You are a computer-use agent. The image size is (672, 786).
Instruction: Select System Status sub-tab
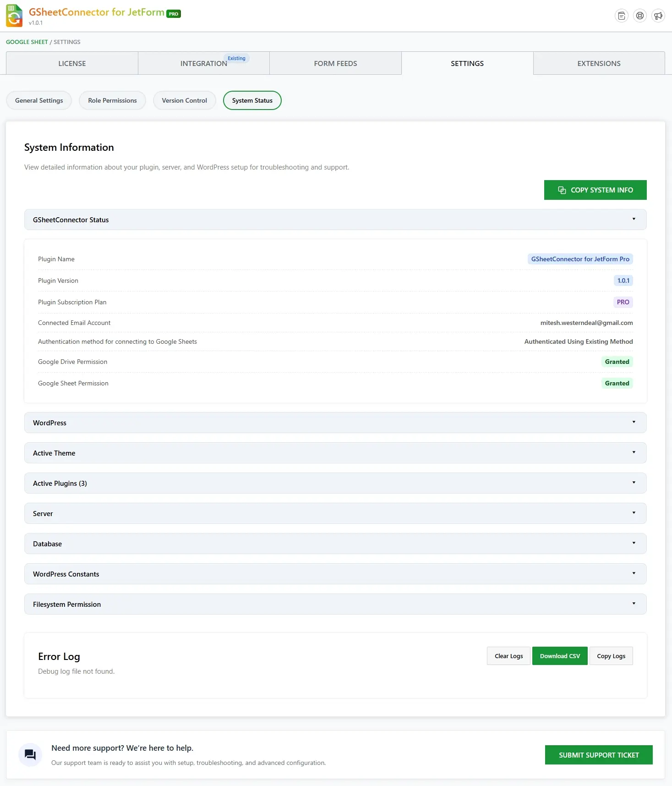pyautogui.click(x=252, y=100)
